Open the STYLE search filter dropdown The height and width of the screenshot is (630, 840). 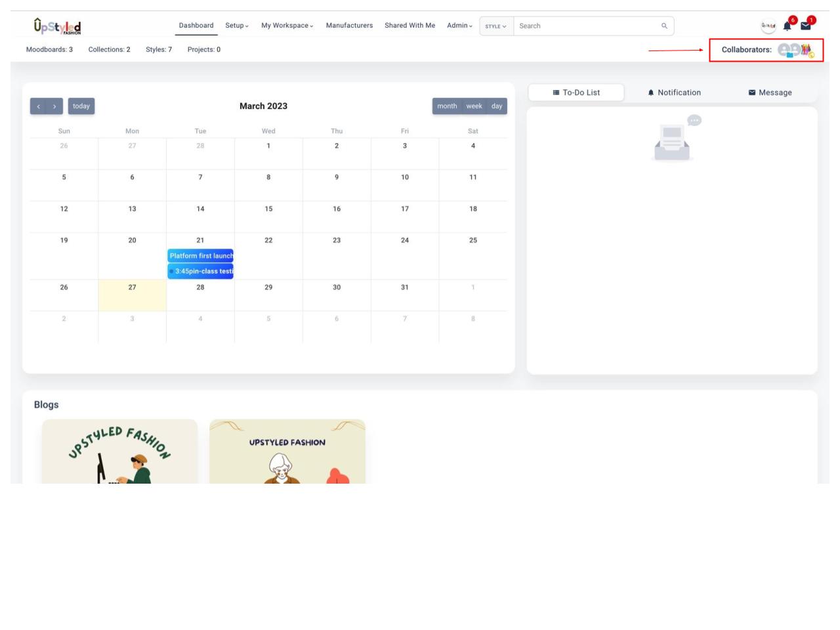496,26
